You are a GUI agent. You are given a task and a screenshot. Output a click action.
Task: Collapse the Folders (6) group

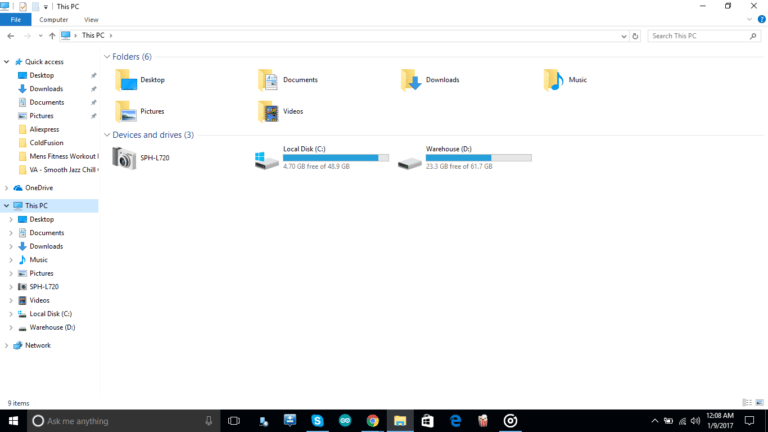coord(107,57)
